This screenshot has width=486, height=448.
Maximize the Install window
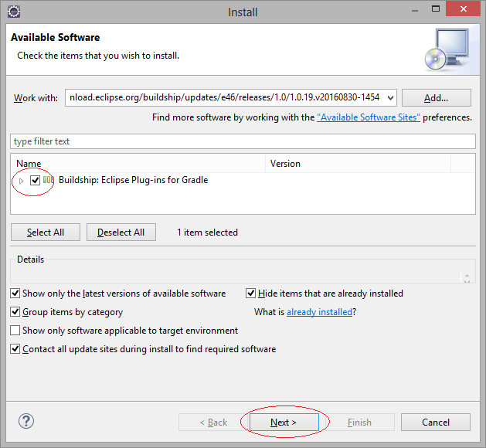(436, 9)
